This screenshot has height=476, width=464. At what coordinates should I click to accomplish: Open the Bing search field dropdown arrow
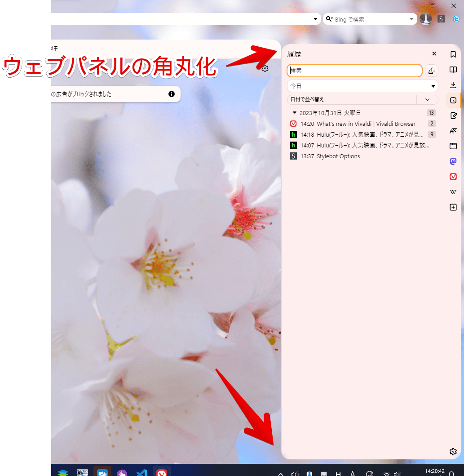(x=411, y=19)
